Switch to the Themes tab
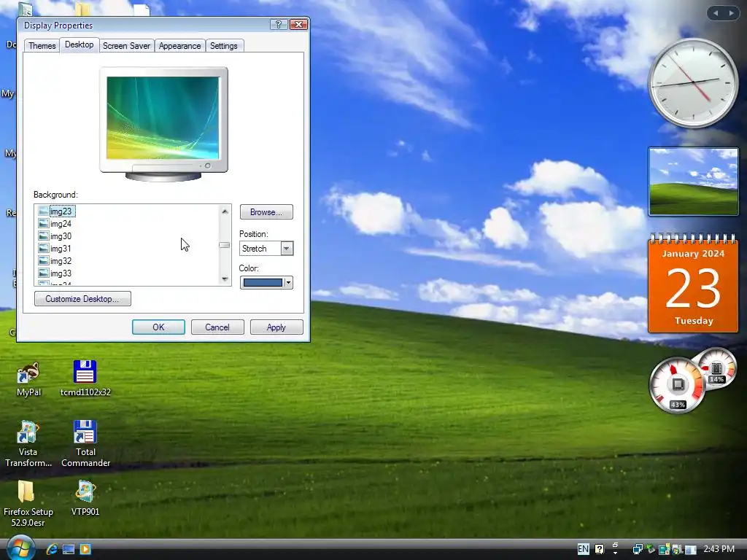The height and width of the screenshot is (560, 747). (42, 46)
